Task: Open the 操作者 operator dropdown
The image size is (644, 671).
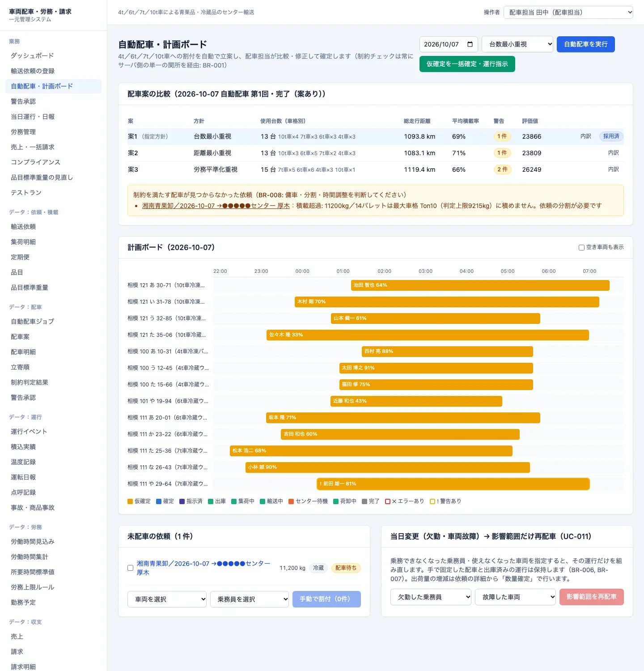Action: 568,13
